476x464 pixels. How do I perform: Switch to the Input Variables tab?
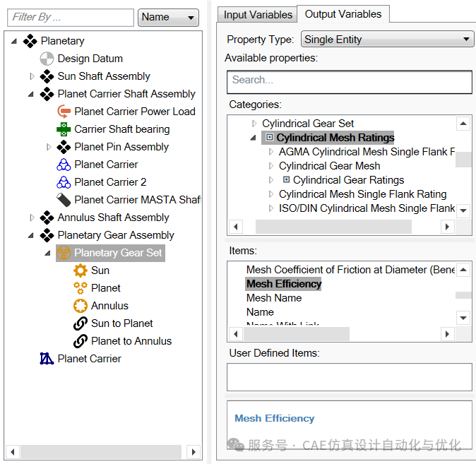pyautogui.click(x=258, y=15)
